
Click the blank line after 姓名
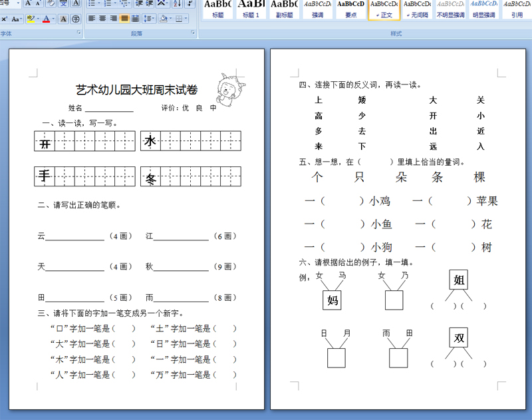point(109,108)
